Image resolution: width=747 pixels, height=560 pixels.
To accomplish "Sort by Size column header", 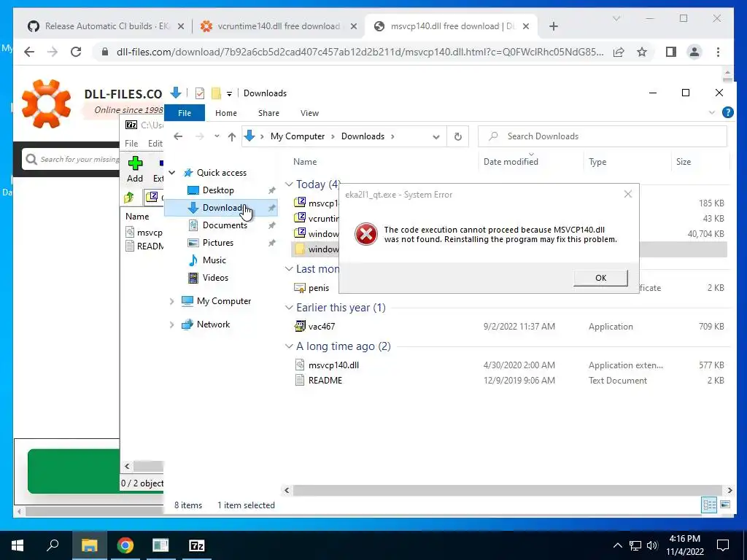I will click(x=683, y=161).
